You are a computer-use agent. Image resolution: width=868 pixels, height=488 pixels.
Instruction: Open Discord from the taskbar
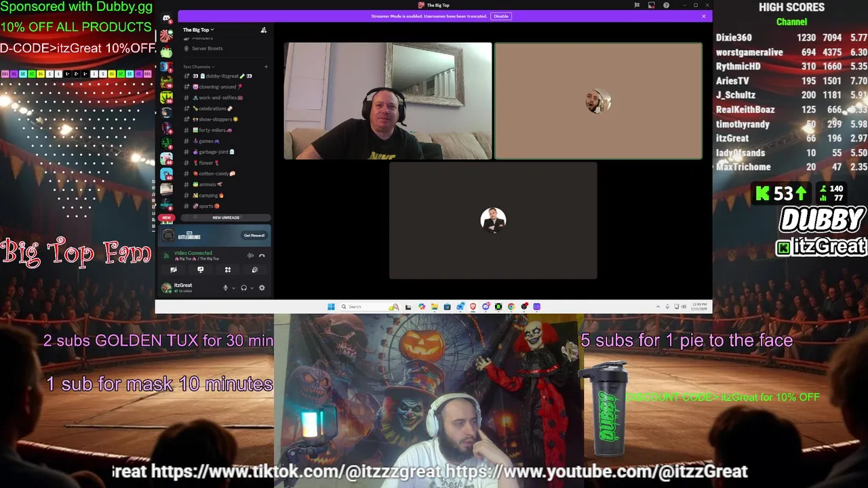tap(486, 307)
